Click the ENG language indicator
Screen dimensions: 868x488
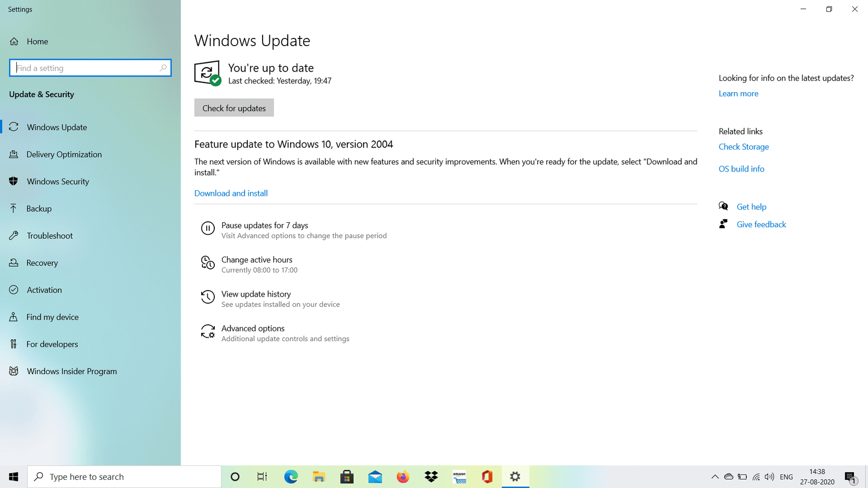pyautogui.click(x=786, y=477)
